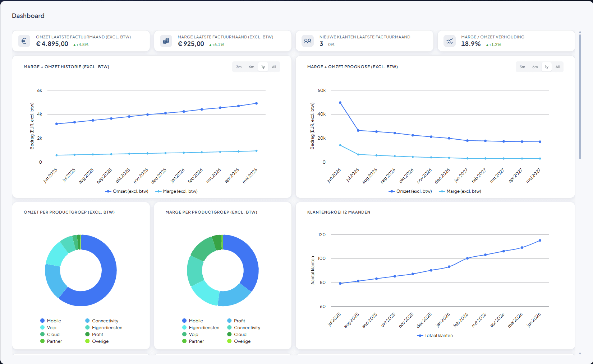The width and height of the screenshot is (593, 364).
Task: Select 1y range in Historie chart
Action: (263, 67)
